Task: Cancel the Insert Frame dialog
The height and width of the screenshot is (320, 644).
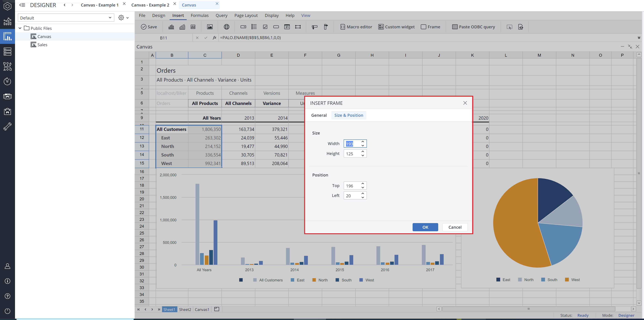Action: [455, 227]
